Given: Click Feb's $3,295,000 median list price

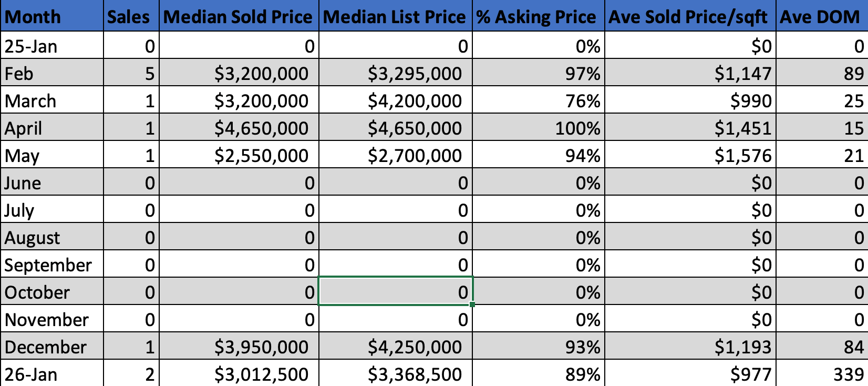Looking at the screenshot, I should [x=396, y=74].
